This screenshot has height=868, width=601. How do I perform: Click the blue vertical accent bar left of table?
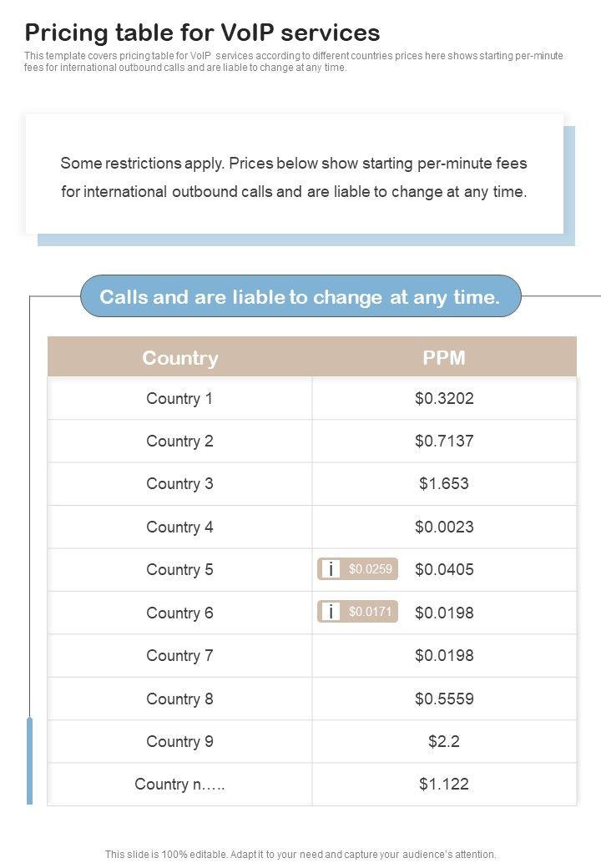tap(30, 759)
